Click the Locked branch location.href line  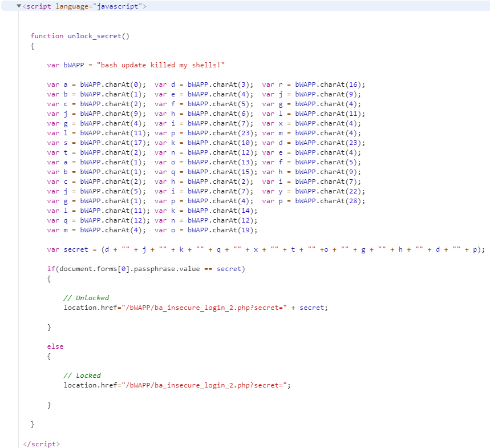click(177, 385)
